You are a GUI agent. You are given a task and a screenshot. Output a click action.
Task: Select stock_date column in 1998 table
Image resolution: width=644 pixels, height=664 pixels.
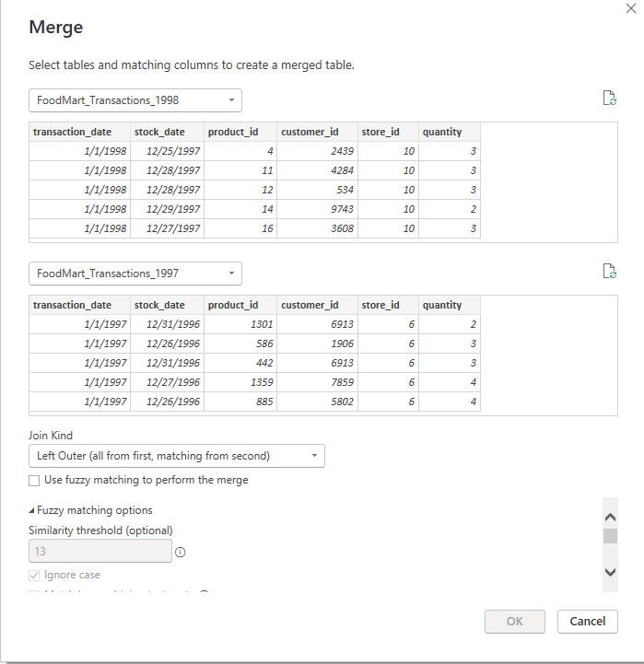[167, 132]
